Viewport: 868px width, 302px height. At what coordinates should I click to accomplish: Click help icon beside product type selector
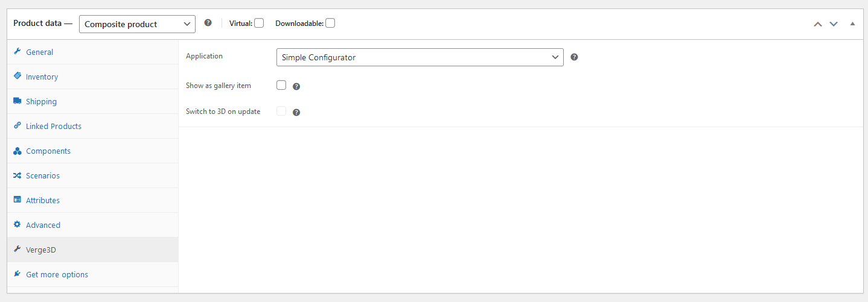pos(208,23)
